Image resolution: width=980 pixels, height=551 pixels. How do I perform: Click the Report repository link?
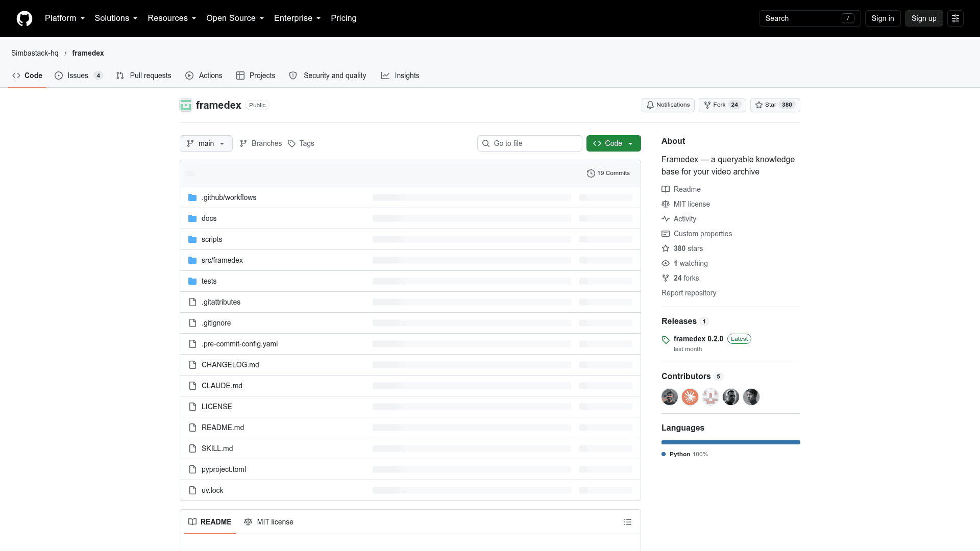point(689,293)
